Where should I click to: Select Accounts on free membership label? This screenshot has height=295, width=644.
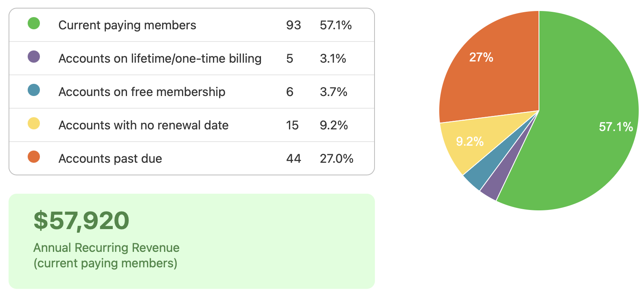point(142,92)
